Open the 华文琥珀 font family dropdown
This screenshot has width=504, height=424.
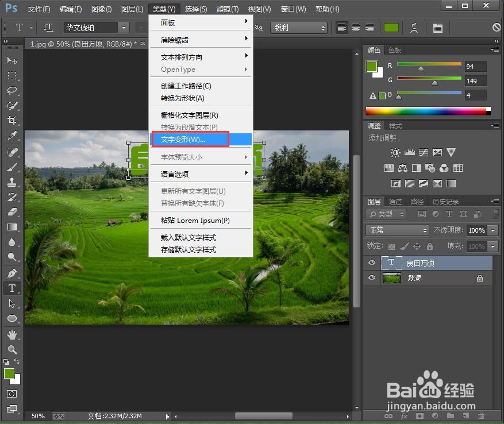124,28
